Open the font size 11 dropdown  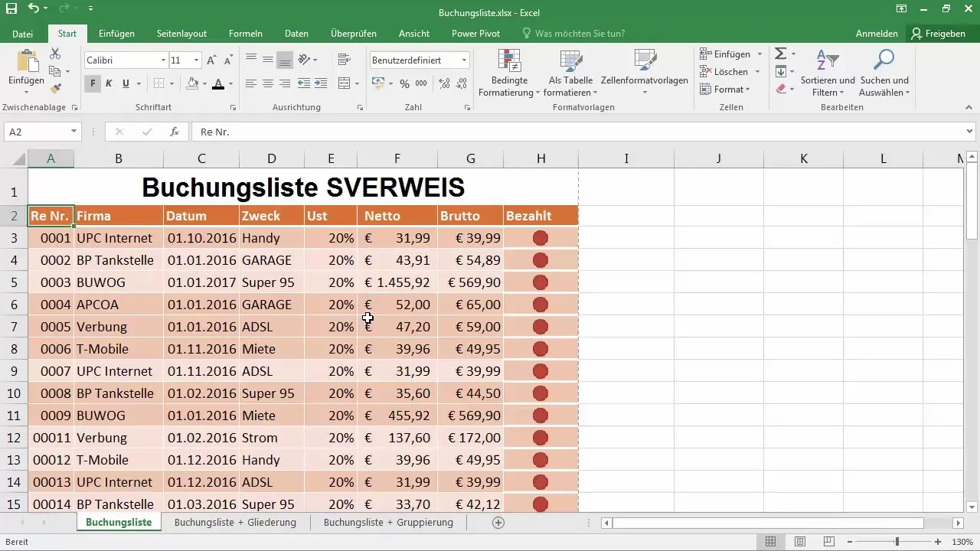coord(197,60)
